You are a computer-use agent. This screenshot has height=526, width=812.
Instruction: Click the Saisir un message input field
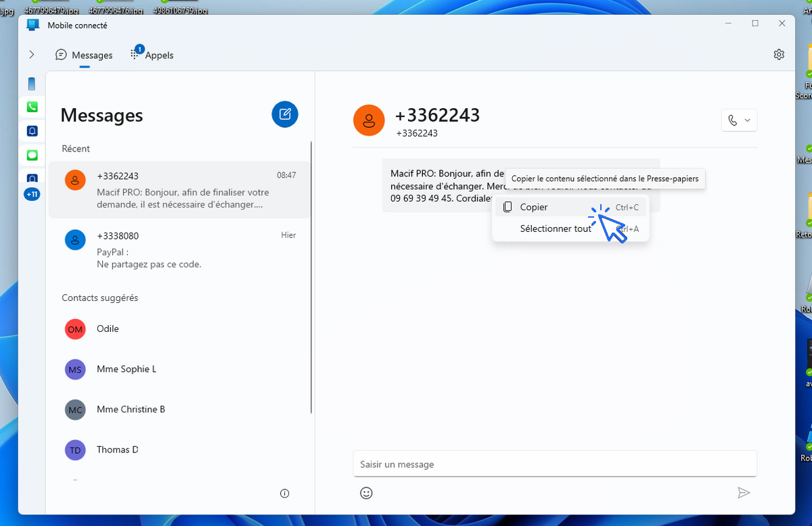[x=554, y=464]
